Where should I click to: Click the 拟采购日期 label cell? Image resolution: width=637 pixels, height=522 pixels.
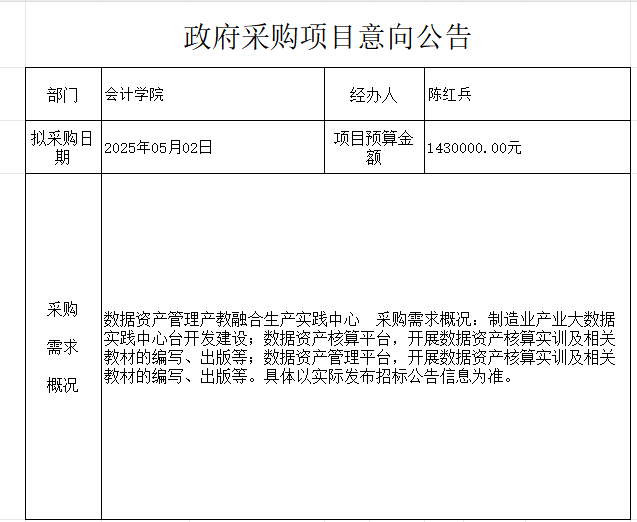pyautogui.click(x=63, y=147)
